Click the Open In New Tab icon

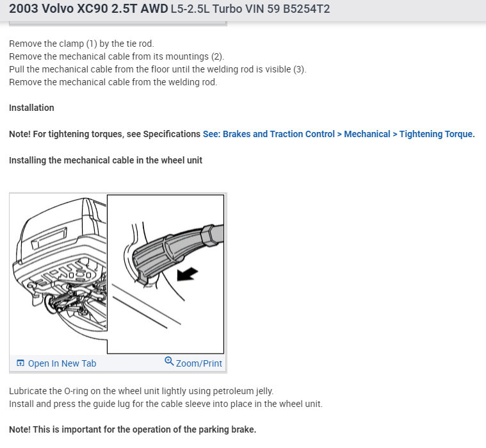[20, 363]
